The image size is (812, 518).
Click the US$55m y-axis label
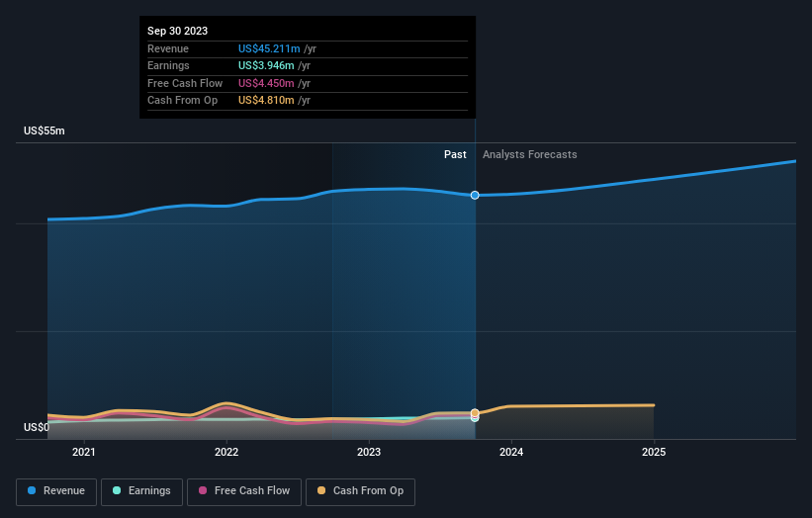pyautogui.click(x=45, y=130)
